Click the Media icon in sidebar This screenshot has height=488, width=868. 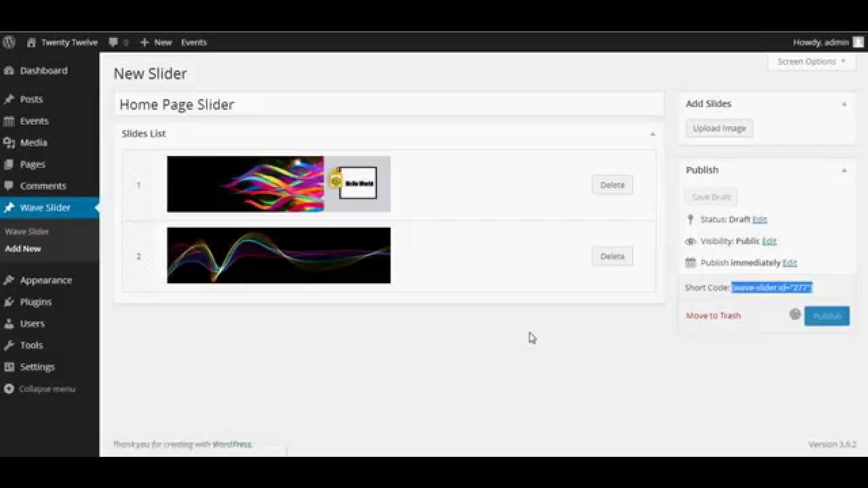9,142
